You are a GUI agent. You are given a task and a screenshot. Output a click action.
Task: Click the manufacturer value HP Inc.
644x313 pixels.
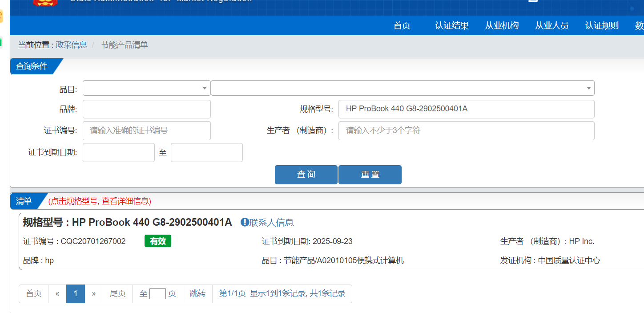[x=582, y=241]
